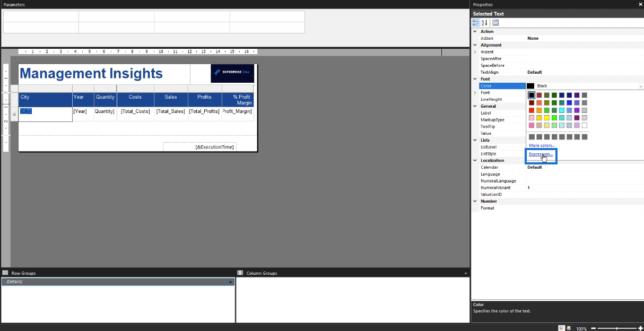Click the Profits header cell

tap(205, 100)
